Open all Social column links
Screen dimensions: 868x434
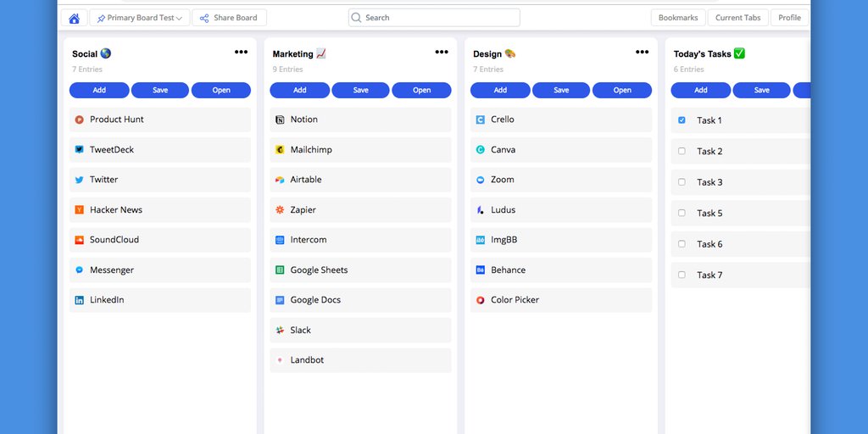click(221, 90)
